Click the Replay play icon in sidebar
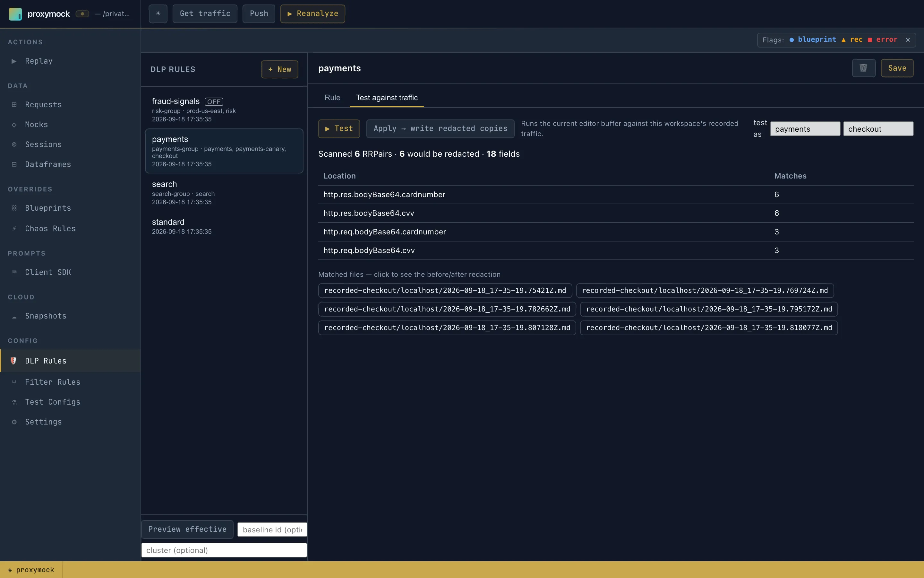The width and height of the screenshot is (924, 578). click(14, 61)
